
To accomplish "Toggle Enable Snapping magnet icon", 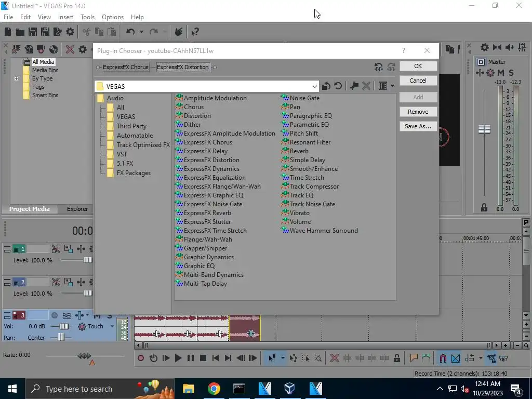I will [x=443, y=358].
